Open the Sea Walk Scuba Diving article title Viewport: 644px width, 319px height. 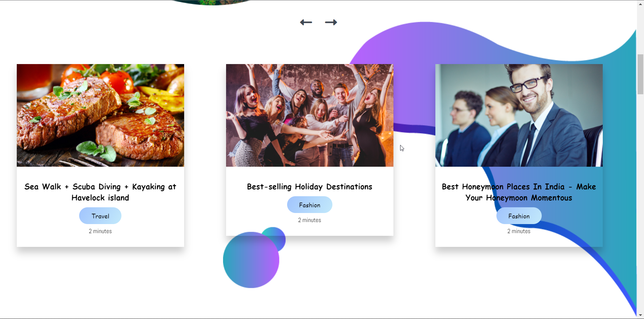[x=100, y=192]
